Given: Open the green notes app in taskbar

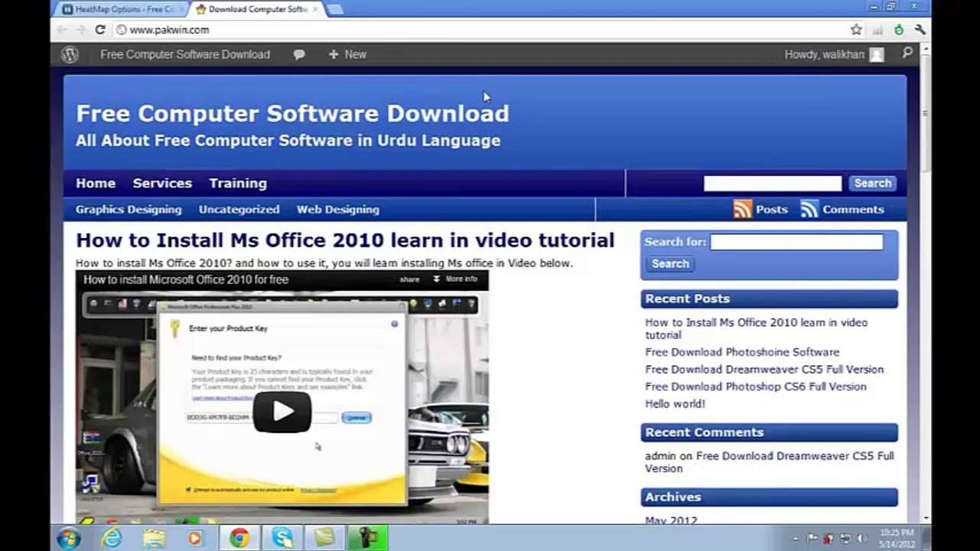Looking at the screenshot, I should 324,538.
